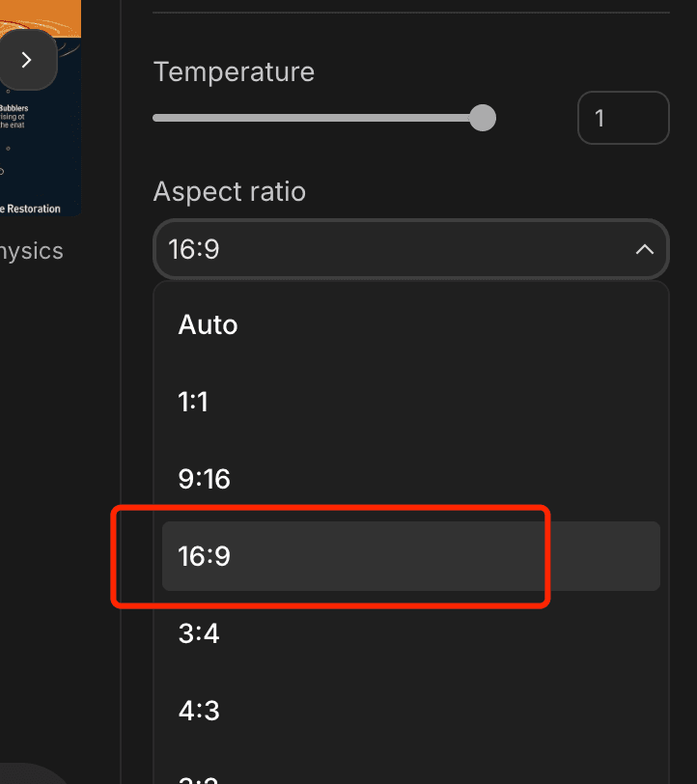Click the middle of the Temperature slider track
697x784 pixels.
319,119
